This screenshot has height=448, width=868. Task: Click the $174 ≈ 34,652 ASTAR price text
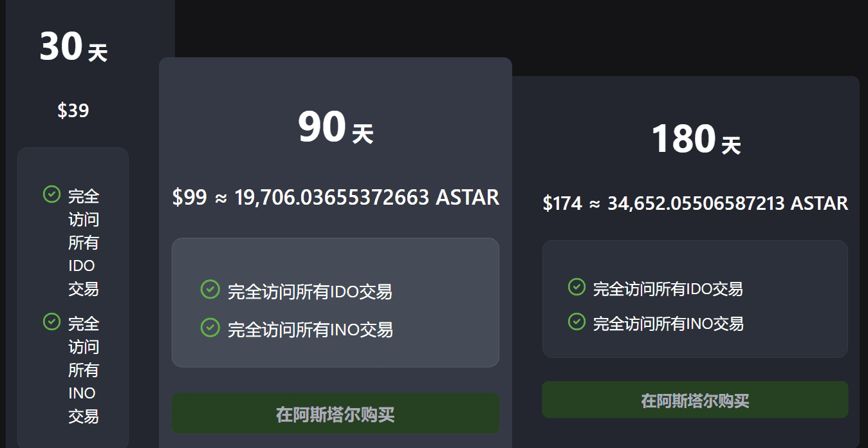pos(695,203)
